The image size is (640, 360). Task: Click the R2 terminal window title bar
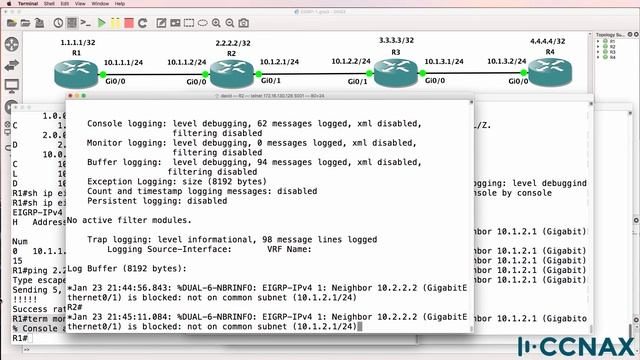pos(269,96)
